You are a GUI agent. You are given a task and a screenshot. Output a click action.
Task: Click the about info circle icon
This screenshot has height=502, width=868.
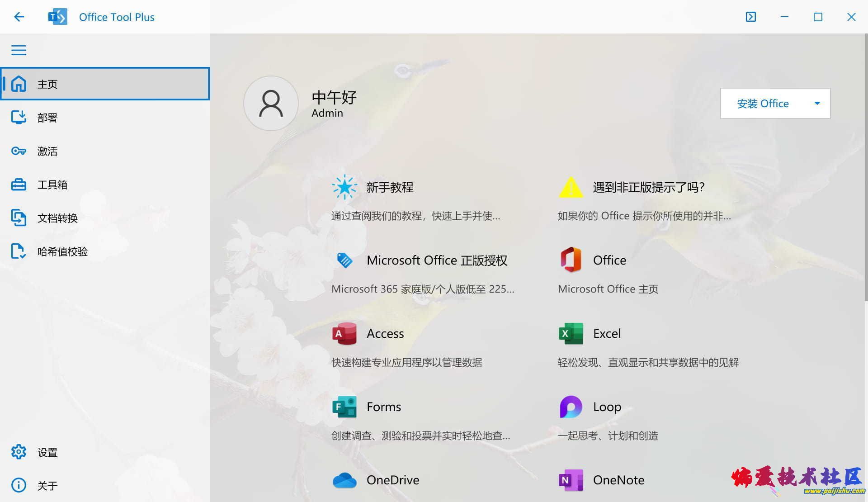[x=19, y=485]
